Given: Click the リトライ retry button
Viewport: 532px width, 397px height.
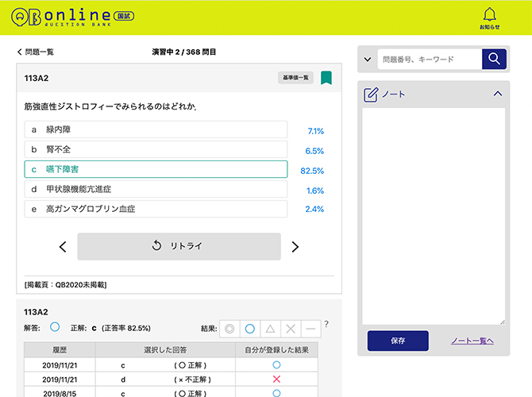Looking at the screenshot, I should pyautogui.click(x=179, y=246).
